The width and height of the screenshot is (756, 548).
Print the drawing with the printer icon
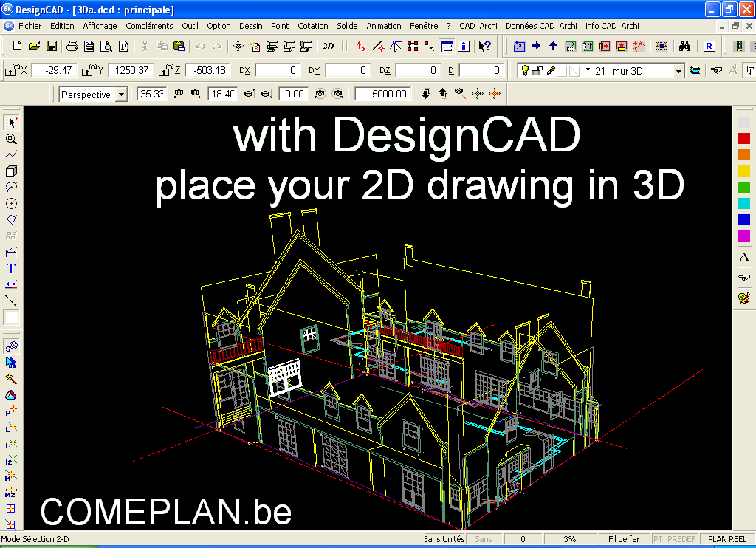tap(72, 46)
